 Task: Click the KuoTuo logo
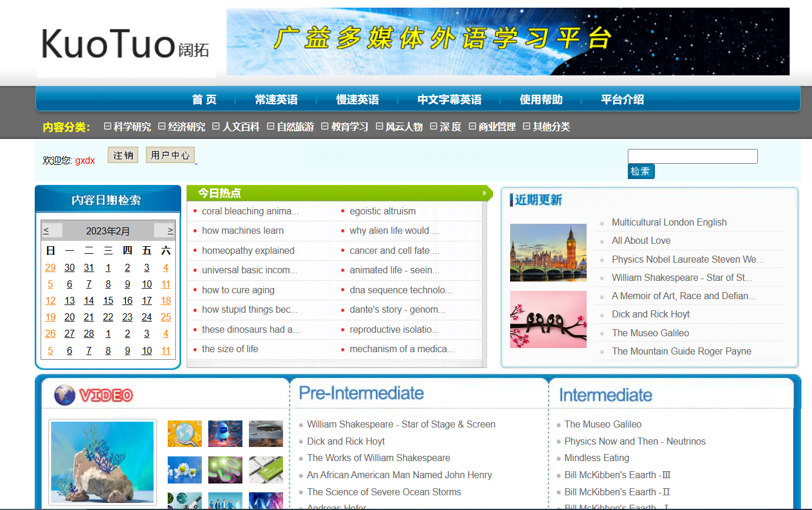(126, 45)
